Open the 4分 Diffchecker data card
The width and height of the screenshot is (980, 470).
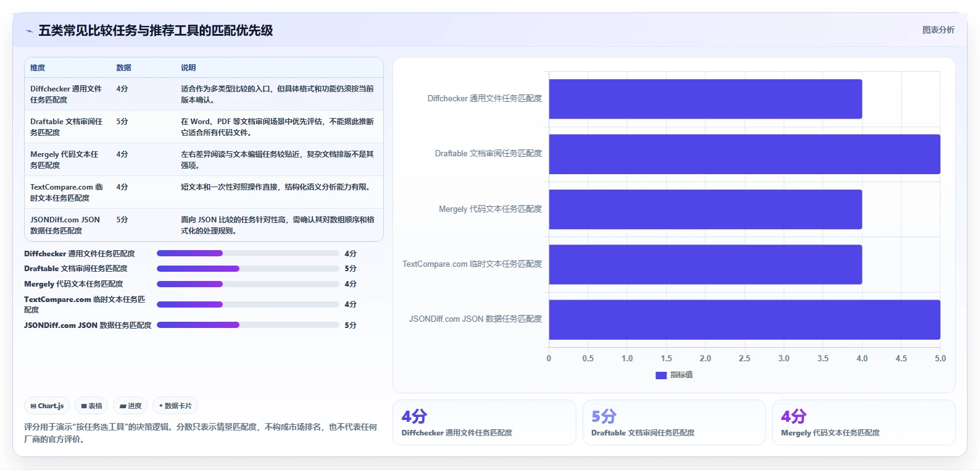(484, 422)
